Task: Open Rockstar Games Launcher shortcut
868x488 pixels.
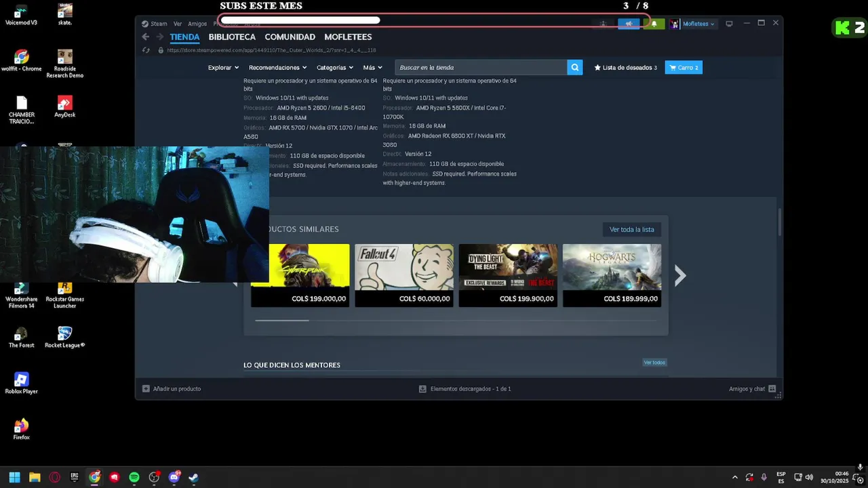Action: tap(65, 297)
